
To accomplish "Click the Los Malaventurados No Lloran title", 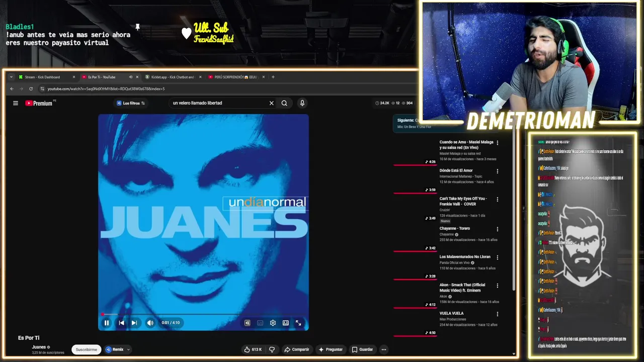I will [465, 257].
